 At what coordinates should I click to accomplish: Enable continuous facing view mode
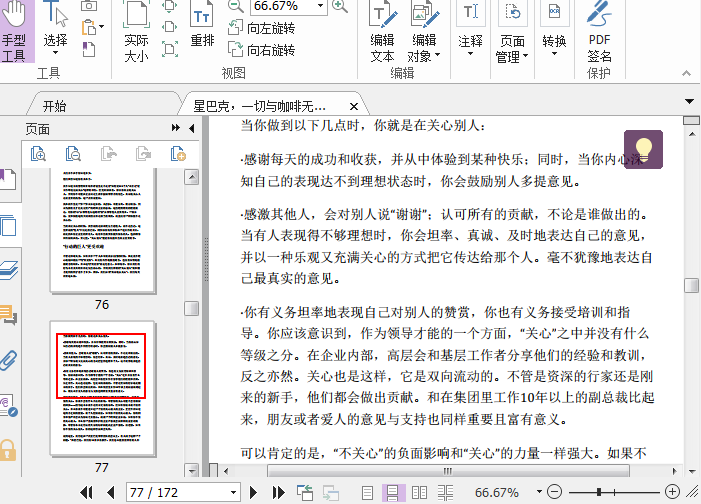(x=445, y=493)
